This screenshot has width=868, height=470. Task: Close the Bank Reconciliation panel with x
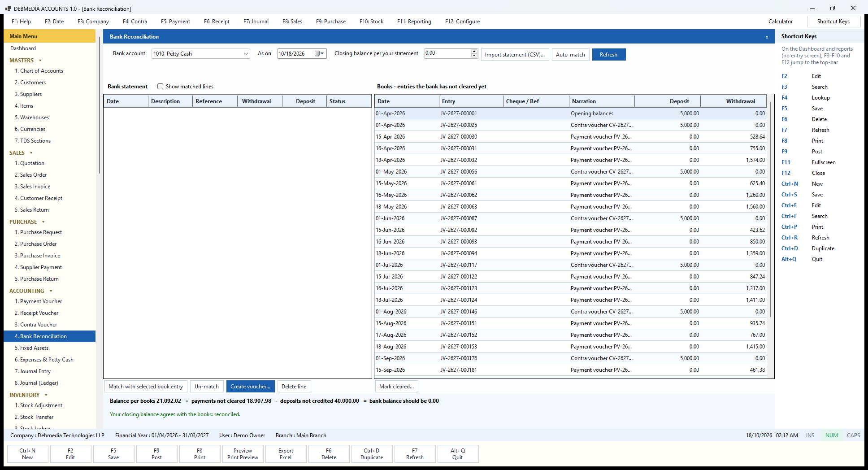tap(767, 37)
